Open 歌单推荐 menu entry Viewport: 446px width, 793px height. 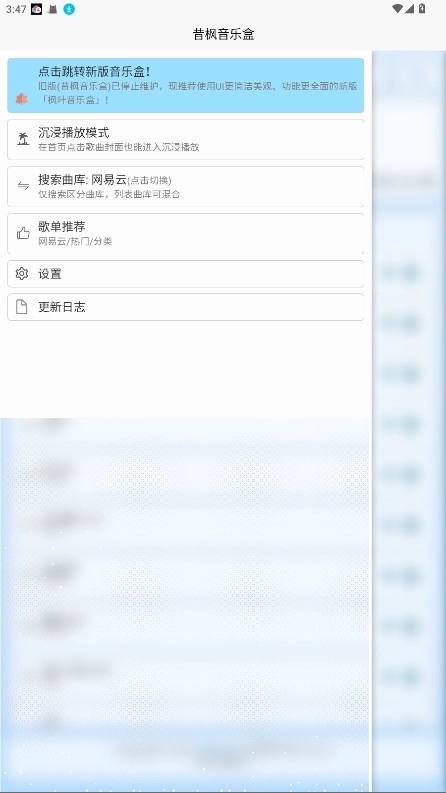pos(186,234)
